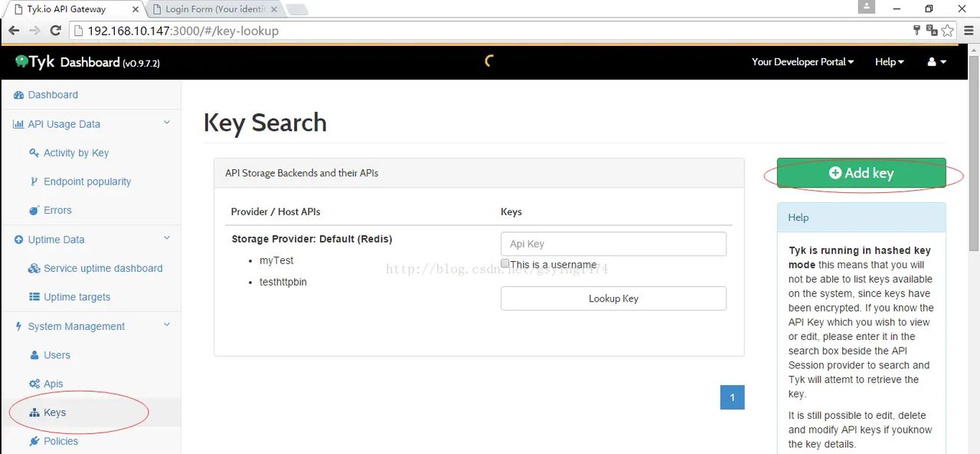Click the Key Search page heading
The width and height of the screenshot is (980, 454).
coord(265,122)
